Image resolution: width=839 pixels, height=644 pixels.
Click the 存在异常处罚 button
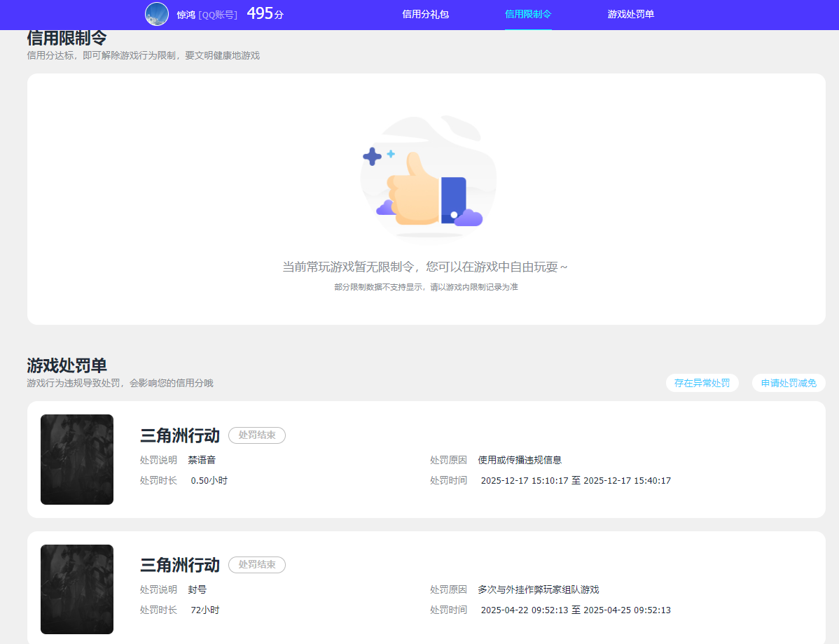[x=702, y=383]
